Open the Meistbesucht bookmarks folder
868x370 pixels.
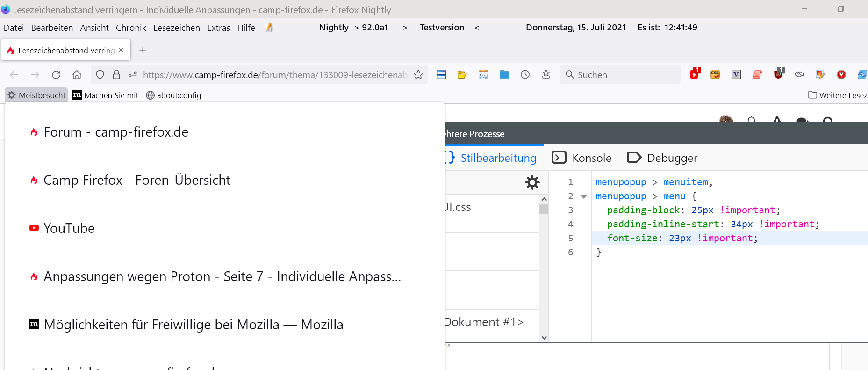[36, 95]
